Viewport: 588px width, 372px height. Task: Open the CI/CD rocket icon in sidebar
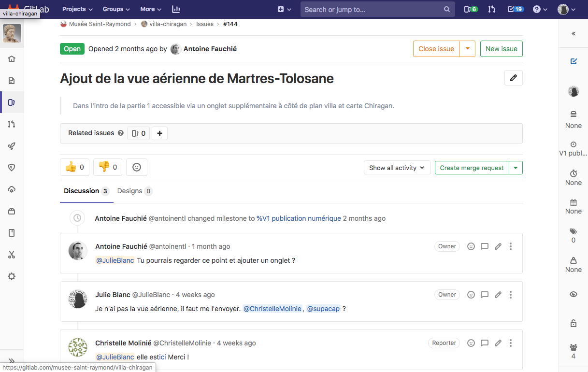click(12, 146)
